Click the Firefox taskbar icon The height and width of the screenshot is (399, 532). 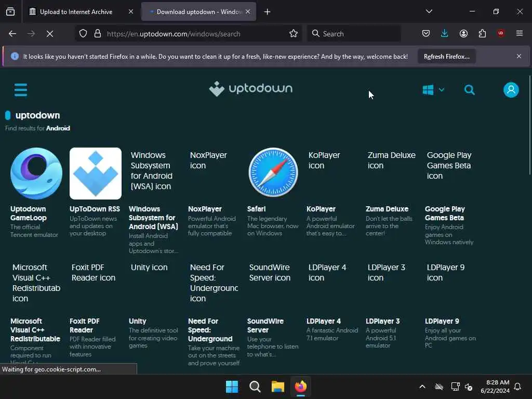301,387
